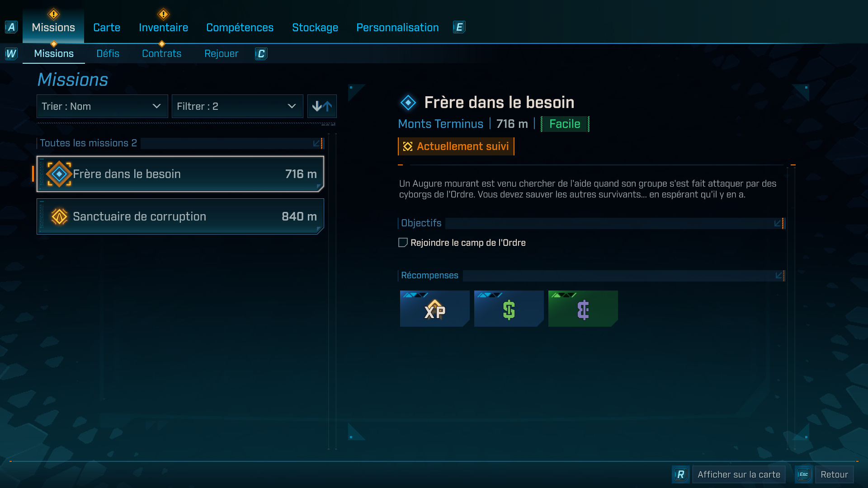Collapse the Toutes les missions section
This screenshot has width=868, height=488.
[x=318, y=143]
